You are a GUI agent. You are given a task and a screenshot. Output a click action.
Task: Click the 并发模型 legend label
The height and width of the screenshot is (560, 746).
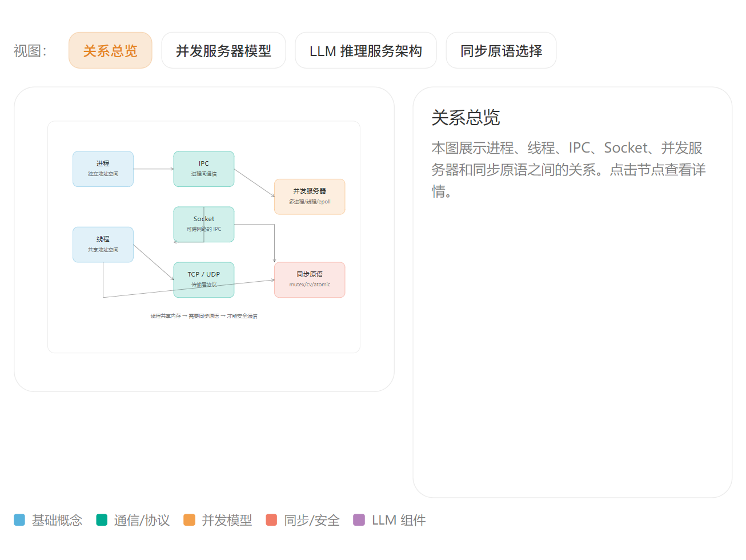pos(227,520)
